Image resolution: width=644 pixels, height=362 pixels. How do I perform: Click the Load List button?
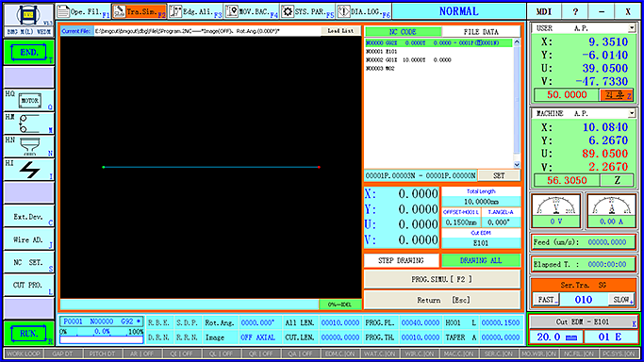[x=340, y=31]
